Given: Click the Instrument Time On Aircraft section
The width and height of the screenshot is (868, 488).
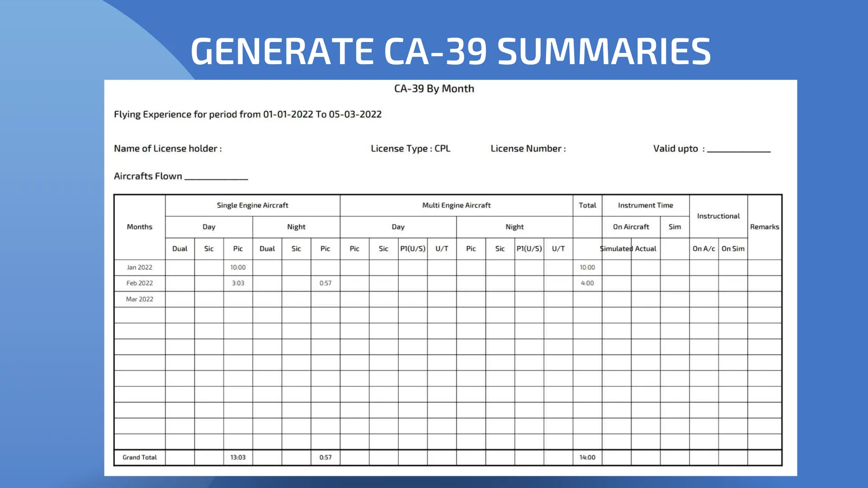Looking at the screenshot, I should click(x=630, y=226).
